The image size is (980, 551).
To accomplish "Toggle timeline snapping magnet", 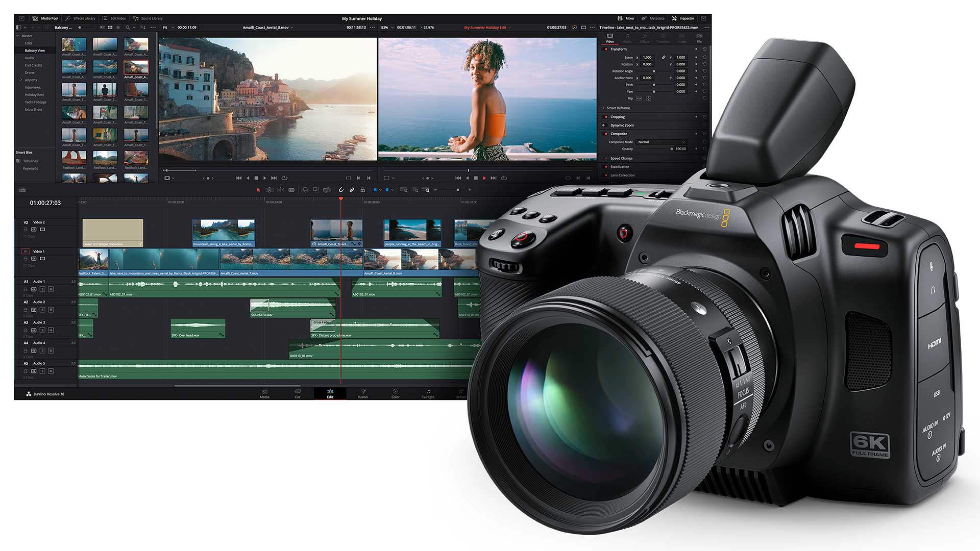I will [341, 190].
